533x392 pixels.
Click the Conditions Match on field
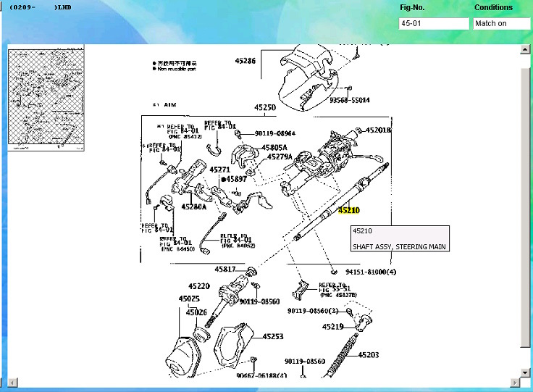pyautogui.click(x=502, y=24)
